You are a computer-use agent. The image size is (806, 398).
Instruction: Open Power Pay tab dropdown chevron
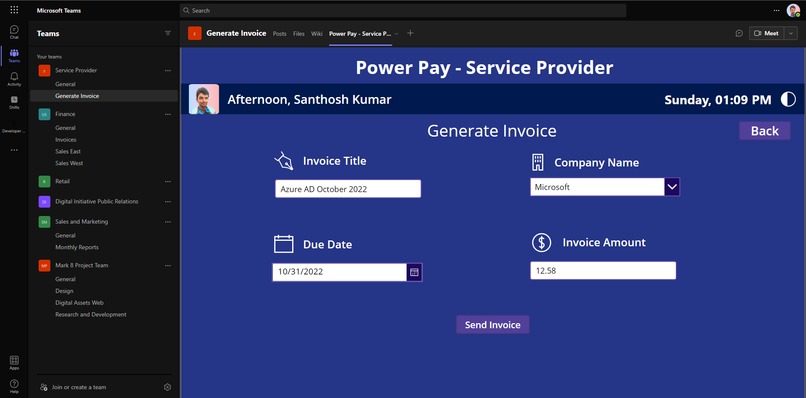pyautogui.click(x=396, y=34)
